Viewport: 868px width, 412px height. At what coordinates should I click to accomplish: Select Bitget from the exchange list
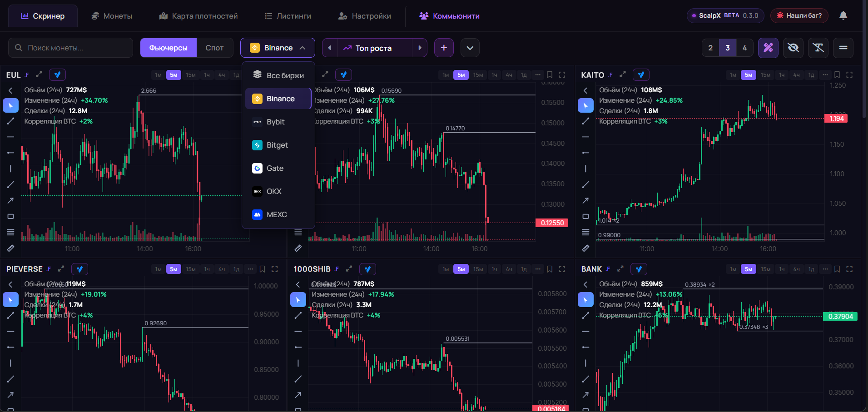click(x=278, y=145)
